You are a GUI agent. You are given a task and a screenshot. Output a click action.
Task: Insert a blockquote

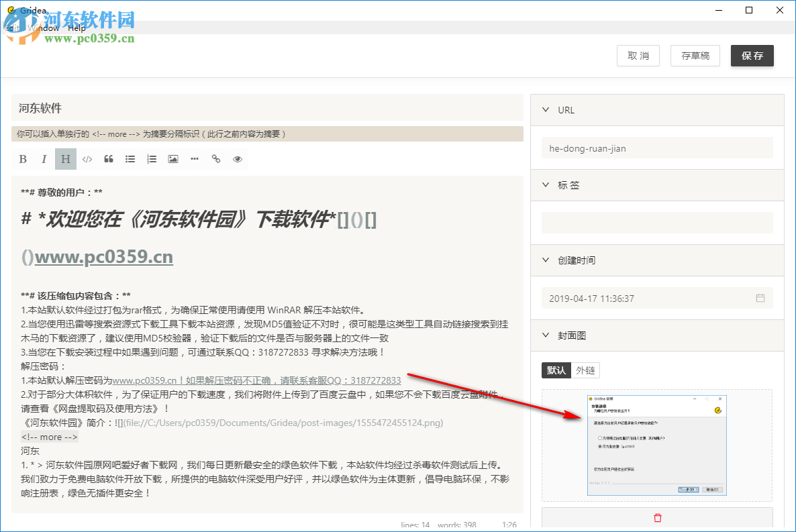109,159
